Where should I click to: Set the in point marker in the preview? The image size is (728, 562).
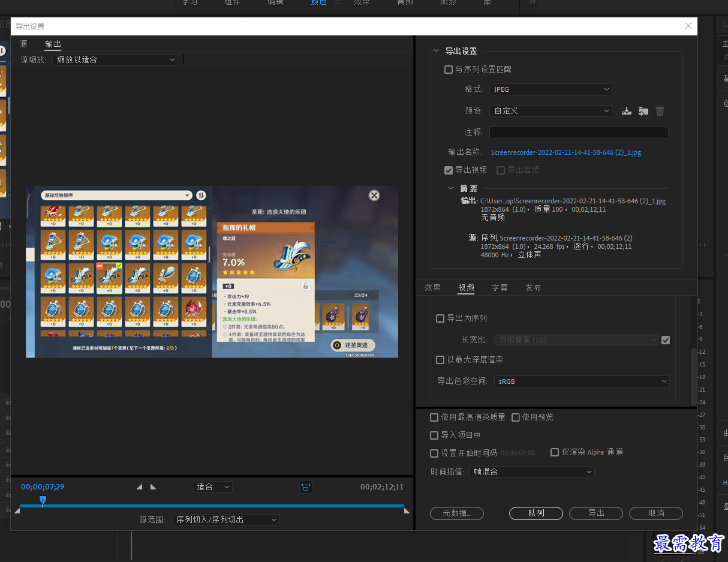click(140, 487)
